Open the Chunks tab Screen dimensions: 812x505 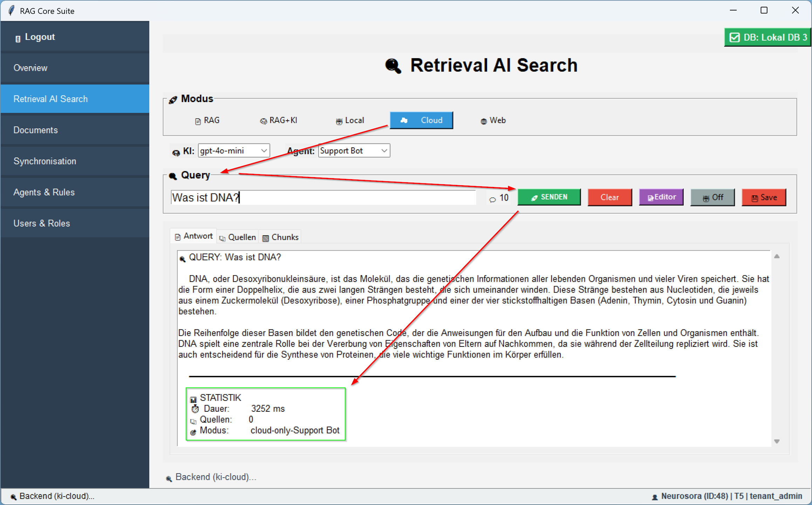point(280,237)
